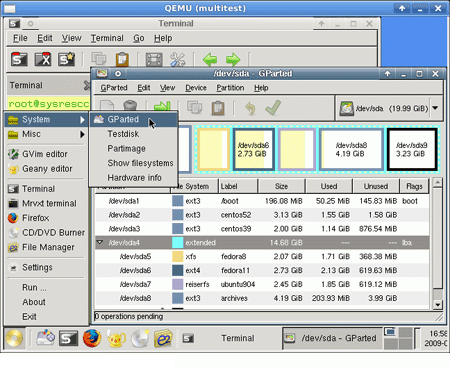Click the green forward arrow in Terminal toolbar
The image size is (450, 369).
233,60
